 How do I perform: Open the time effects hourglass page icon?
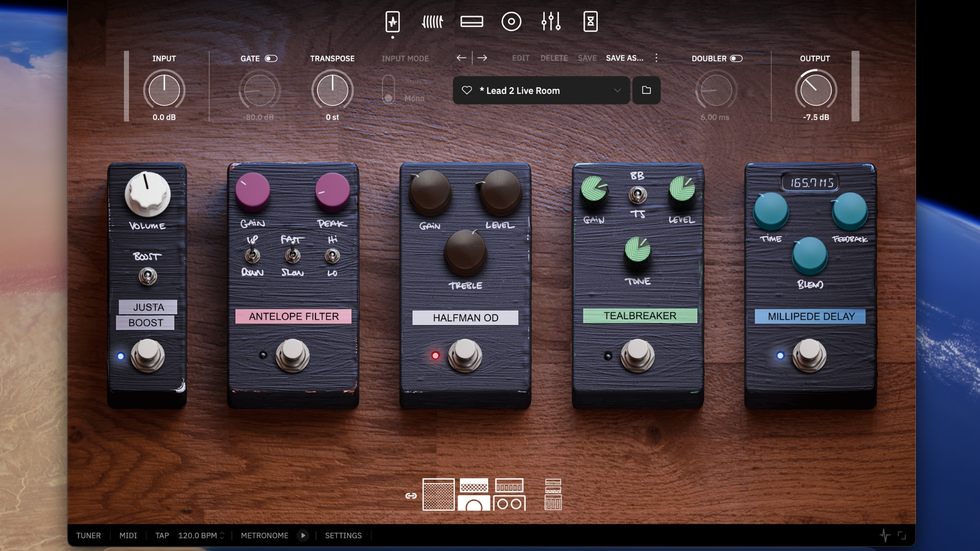tap(591, 21)
